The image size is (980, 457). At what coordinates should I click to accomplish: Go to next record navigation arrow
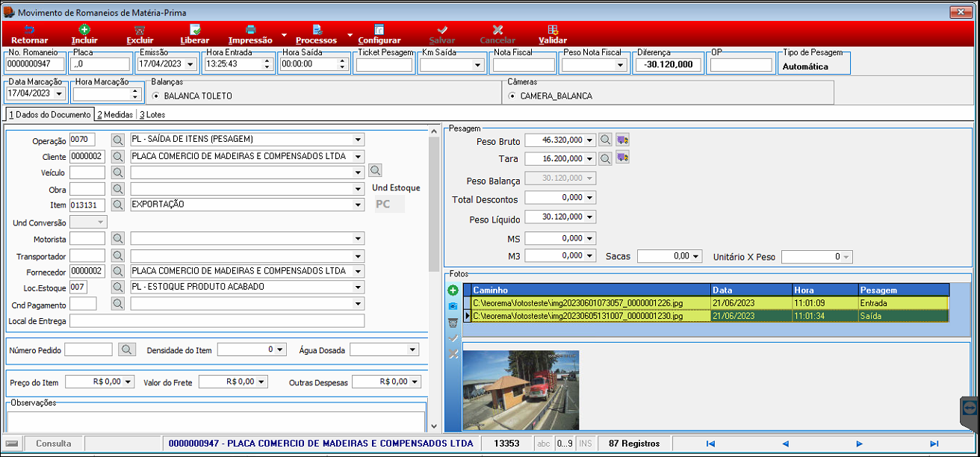(860, 444)
